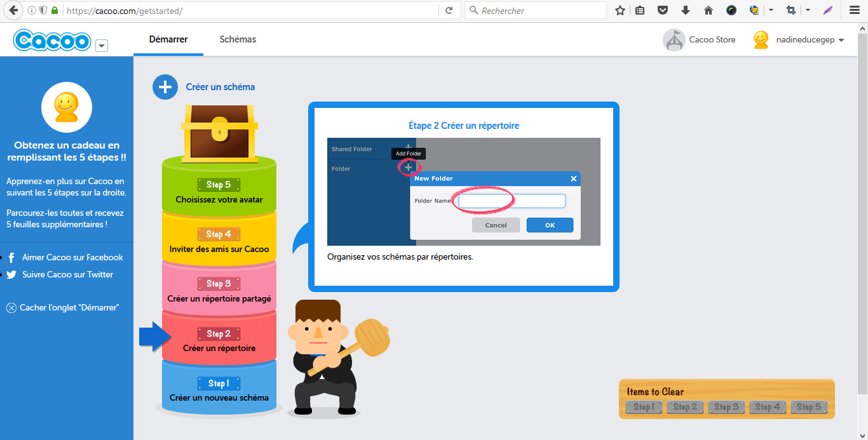Switch to the Schémas tab
868x440 pixels.
coord(238,39)
